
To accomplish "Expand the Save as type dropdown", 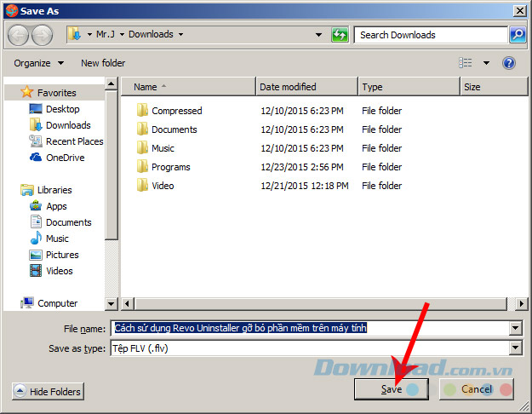I will (515, 348).
